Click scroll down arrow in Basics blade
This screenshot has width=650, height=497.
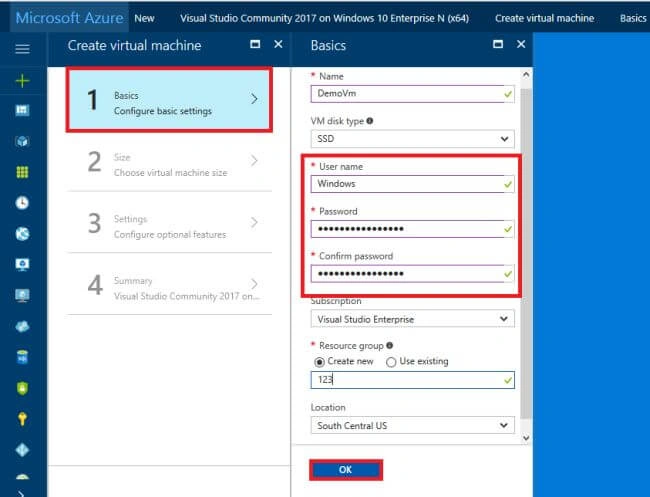pyautogui.click(x=526, y=438)
